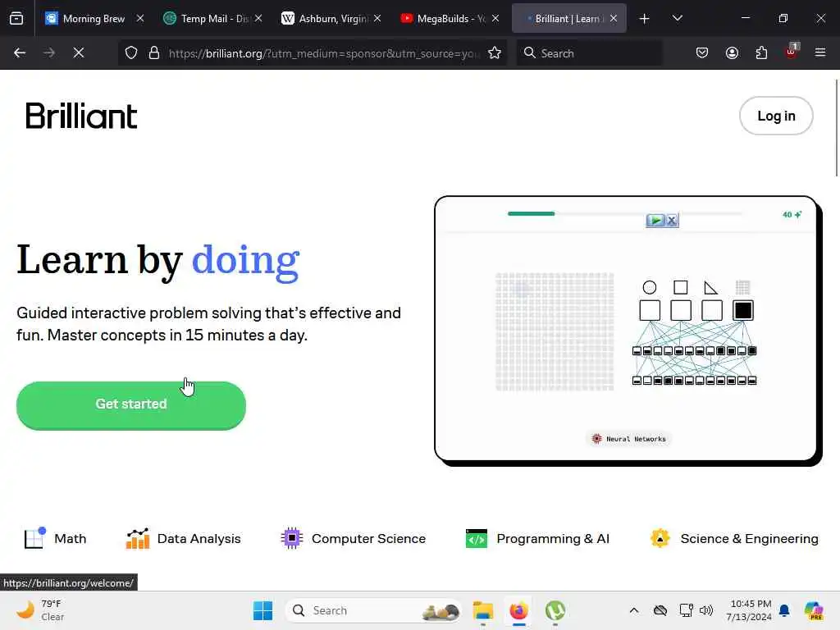Open the tracking protection shield icon
The width and height of the screenshot is (840, 630).
coord(131,53)
